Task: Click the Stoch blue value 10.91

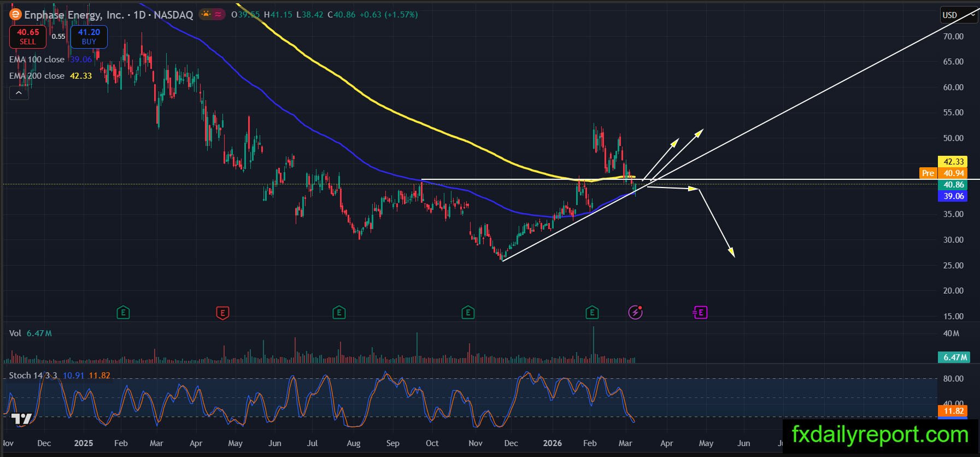Action: coord(74,376)
